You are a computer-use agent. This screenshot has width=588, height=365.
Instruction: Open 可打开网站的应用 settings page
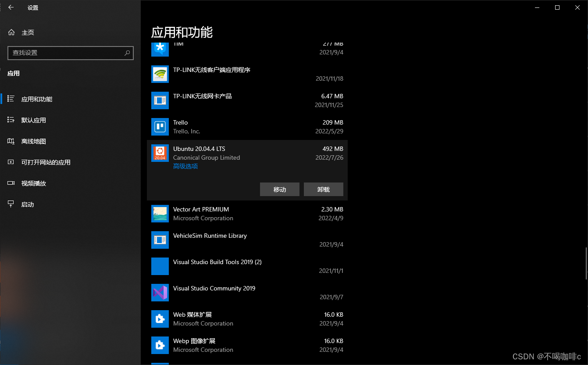pyautogui.click(x=70, y=162)
